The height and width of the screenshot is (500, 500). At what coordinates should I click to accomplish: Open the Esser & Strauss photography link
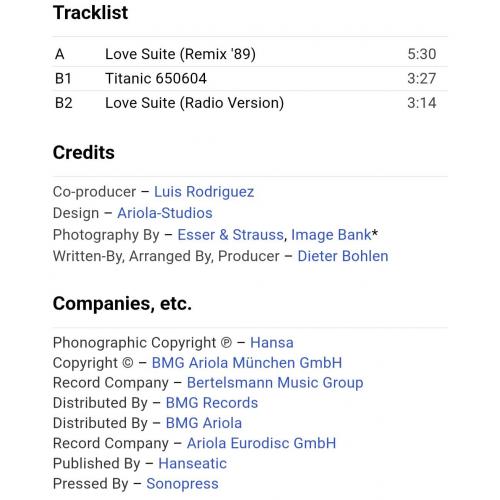pos(230,235)
